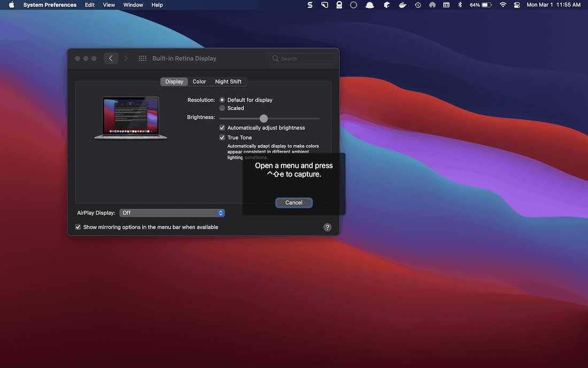Open the Show All preferences grid icon
Viewport: 588px width, 368px height.
coord(143,58)
